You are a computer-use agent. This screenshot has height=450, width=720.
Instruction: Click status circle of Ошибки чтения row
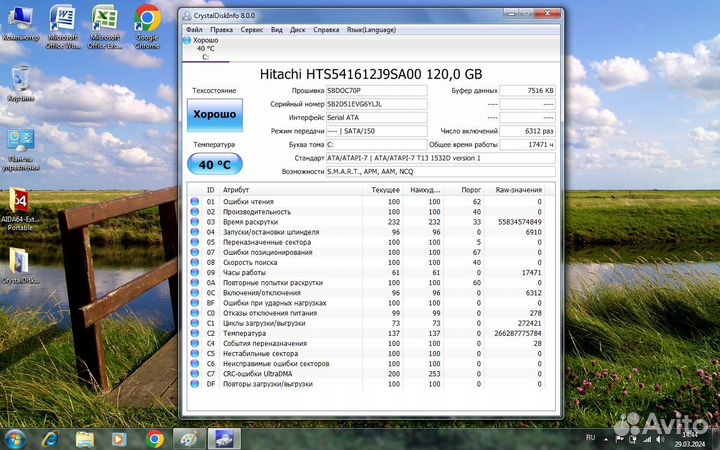click(x=195, y=202)
